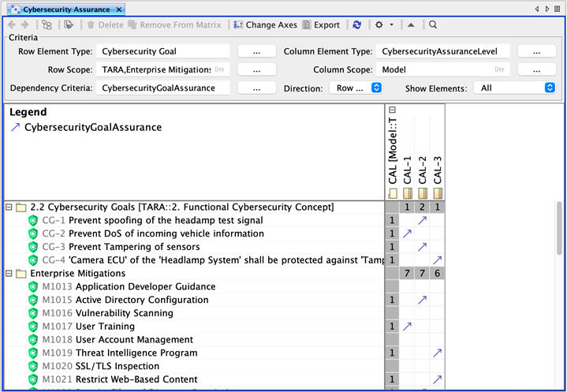Viewport: 567px width, 392px height.
Task: Click the CG-2 dependency arrow under CAL-1
Action: pos(407,233)
